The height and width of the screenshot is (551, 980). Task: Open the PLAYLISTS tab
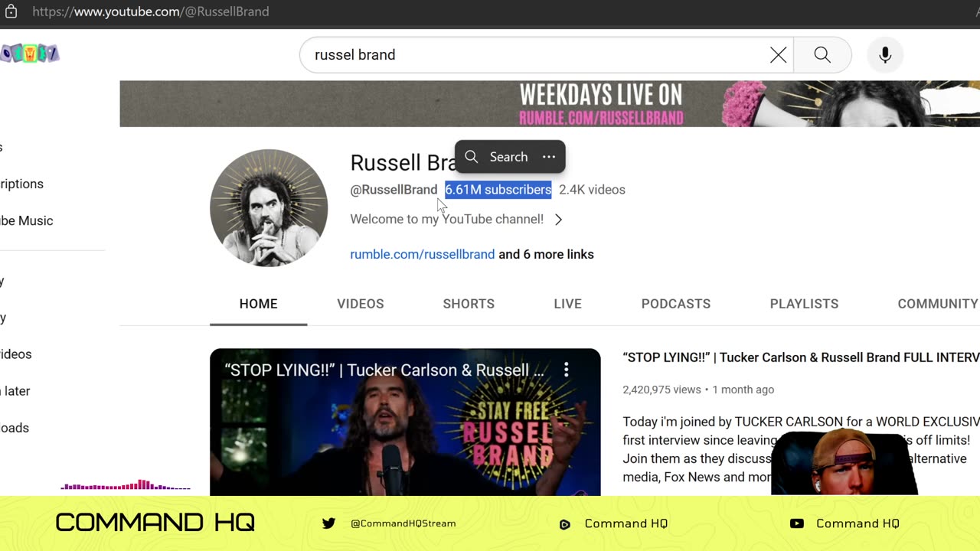[x=804, y=304]
